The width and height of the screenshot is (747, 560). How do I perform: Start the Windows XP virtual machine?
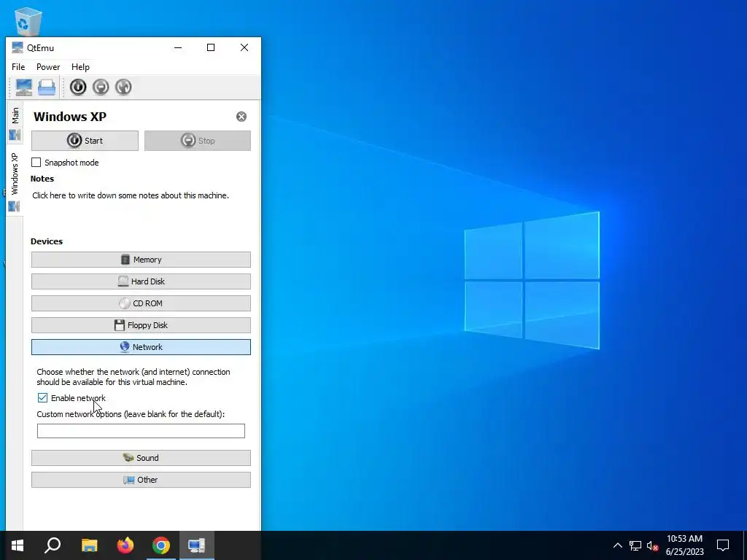[85, 141]
